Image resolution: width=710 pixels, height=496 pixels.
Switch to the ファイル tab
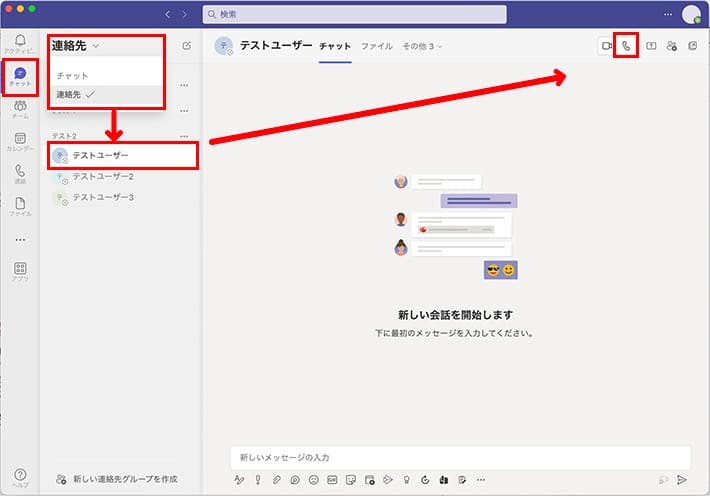pos(377,46)
